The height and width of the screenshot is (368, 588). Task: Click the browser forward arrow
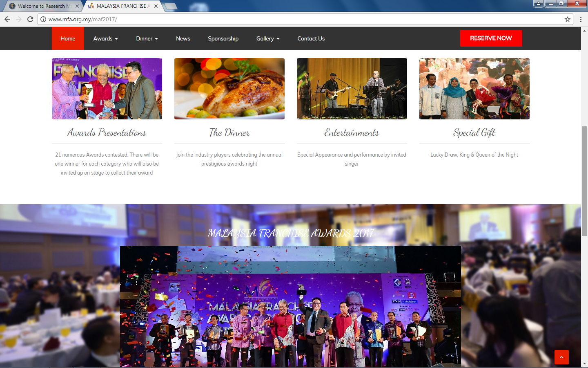[19, 19]
